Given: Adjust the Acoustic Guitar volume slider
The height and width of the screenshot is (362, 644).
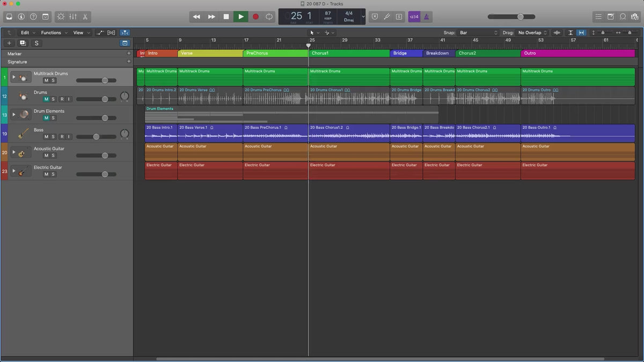Looking at the screenshot, I should pyautogui.click(x=105, y=156).
